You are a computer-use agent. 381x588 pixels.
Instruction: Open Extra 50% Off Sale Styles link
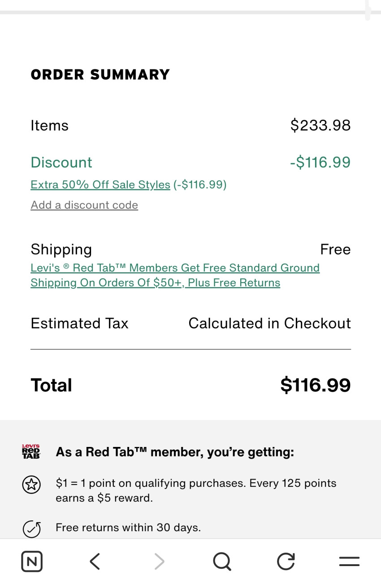click(100, 185)
